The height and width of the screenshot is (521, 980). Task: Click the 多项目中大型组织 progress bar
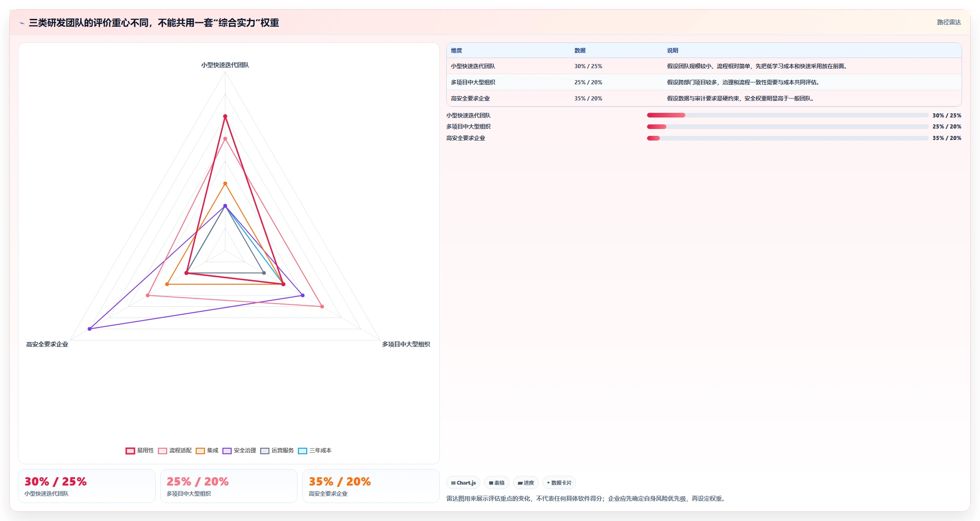[787, 127]
